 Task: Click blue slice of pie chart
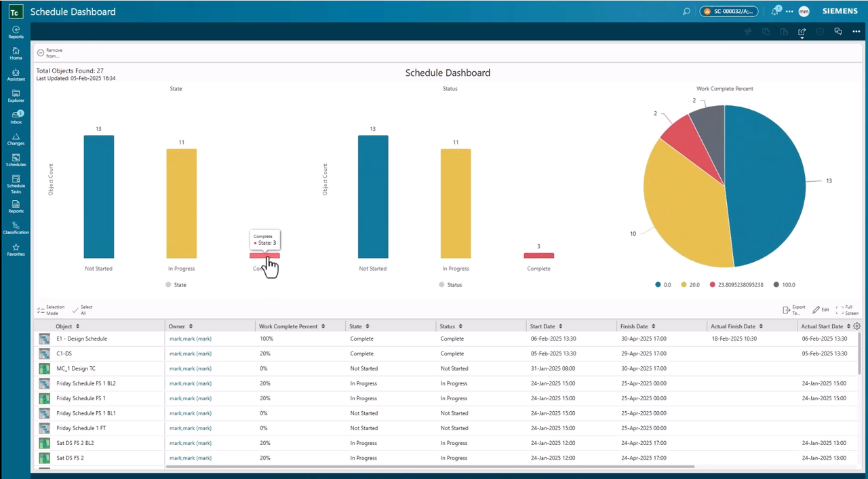pyautogui.click(x=766, y=183)
